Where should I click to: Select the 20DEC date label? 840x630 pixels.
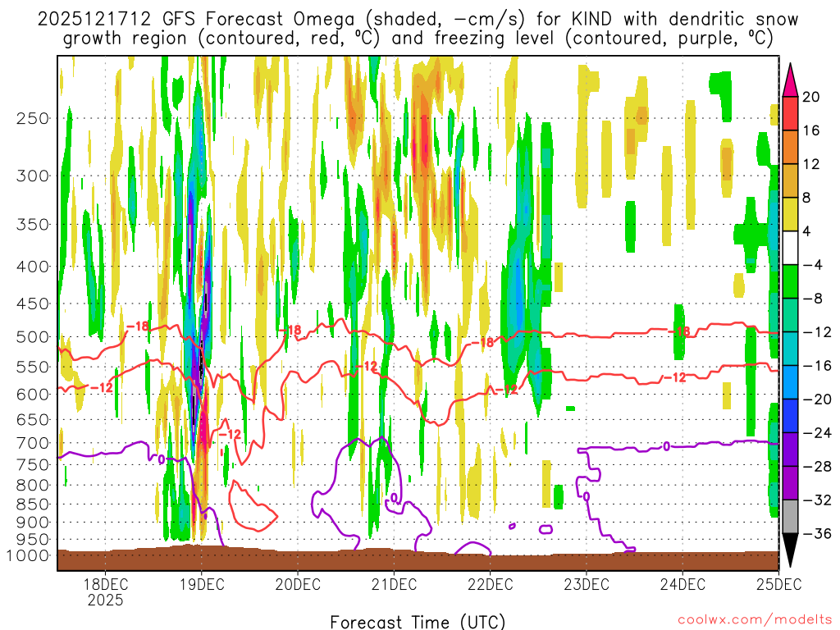[x=298, y=584]
